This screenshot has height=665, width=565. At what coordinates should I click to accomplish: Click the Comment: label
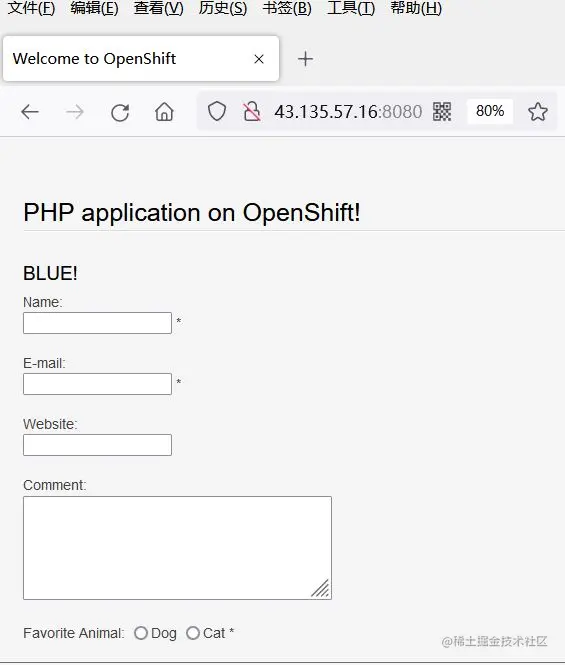coord(55,485)
